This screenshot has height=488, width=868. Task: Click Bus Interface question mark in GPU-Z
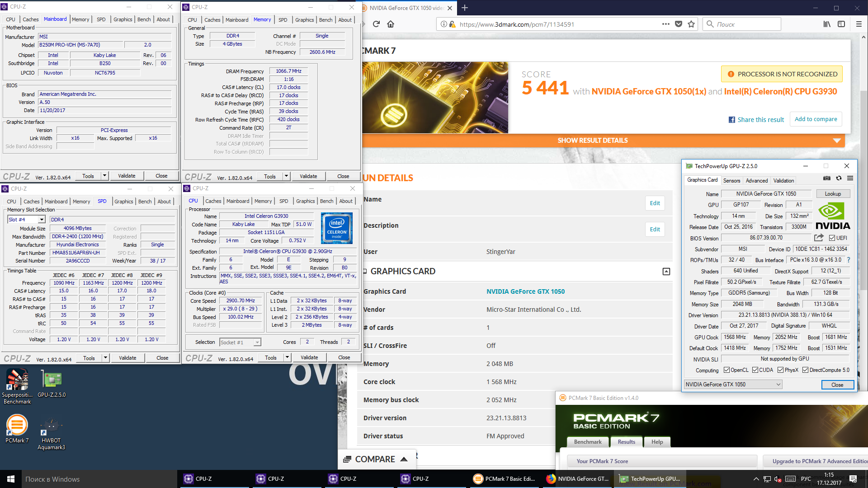(x=849, y=260)
